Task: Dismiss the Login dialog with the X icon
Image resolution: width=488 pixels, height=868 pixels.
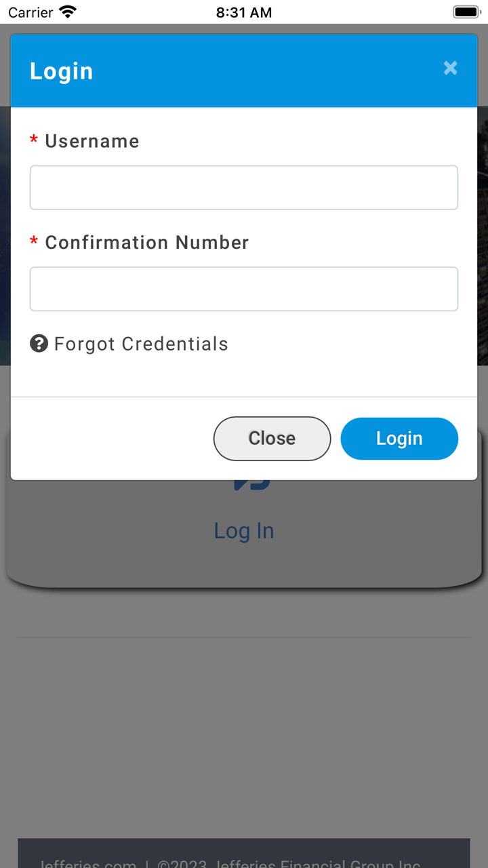Action: [x=450, y=68]
